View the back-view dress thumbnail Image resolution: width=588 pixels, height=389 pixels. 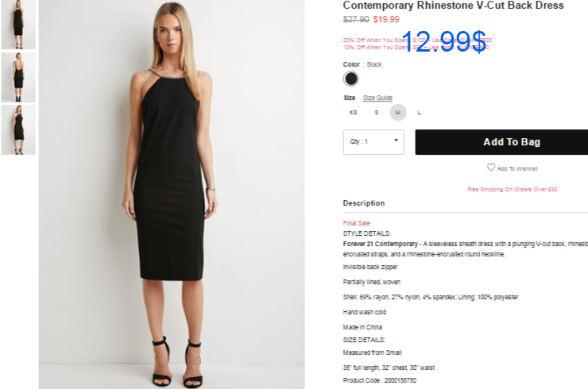pos(18,77)
